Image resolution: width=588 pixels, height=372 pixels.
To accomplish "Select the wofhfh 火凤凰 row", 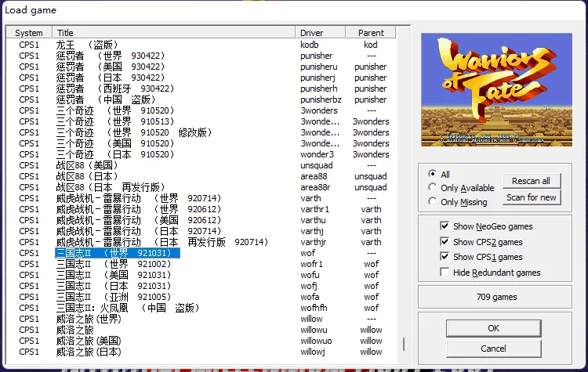I will [x=201, y=308].
